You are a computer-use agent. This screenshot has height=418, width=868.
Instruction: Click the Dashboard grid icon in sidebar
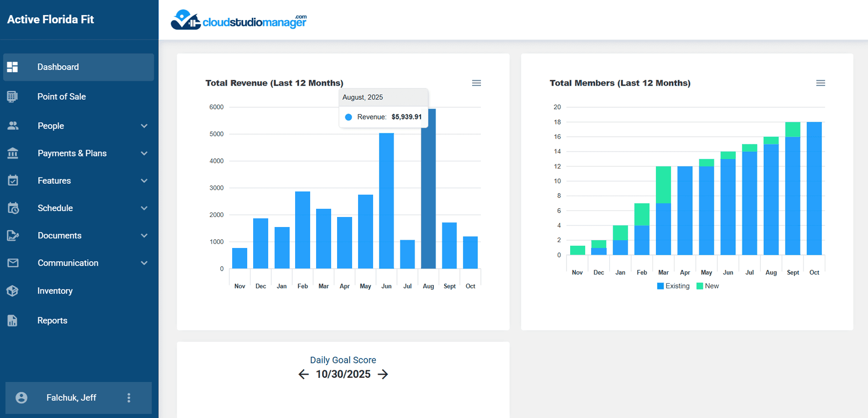click(x=13, y=67)
